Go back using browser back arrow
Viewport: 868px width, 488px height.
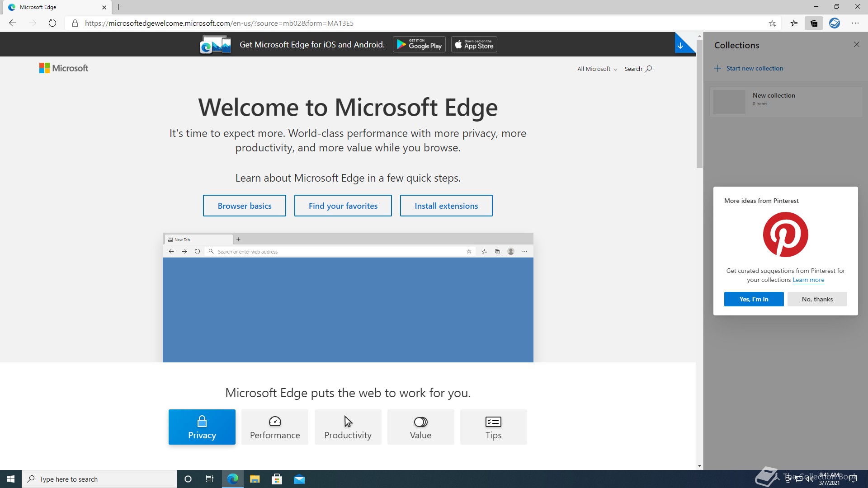pos(13,23)
